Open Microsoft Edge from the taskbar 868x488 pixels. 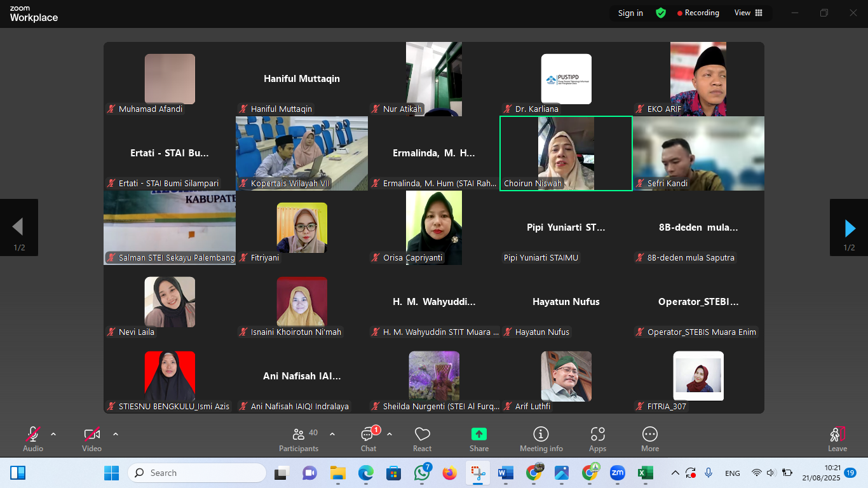coord(365,473)
